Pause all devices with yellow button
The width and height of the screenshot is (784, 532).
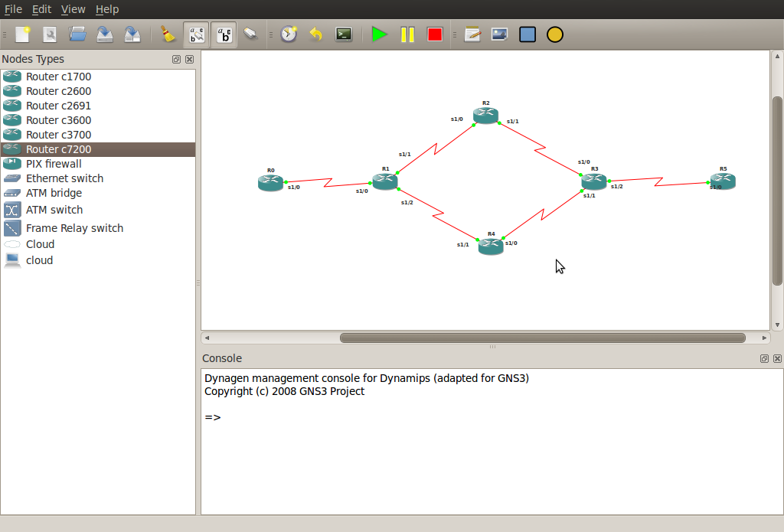[407, 34]
